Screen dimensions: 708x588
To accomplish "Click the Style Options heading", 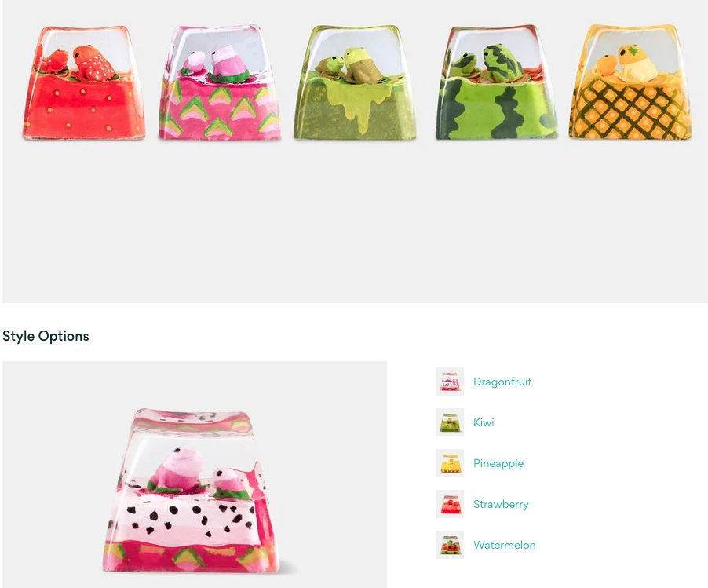I will point(46,336).
